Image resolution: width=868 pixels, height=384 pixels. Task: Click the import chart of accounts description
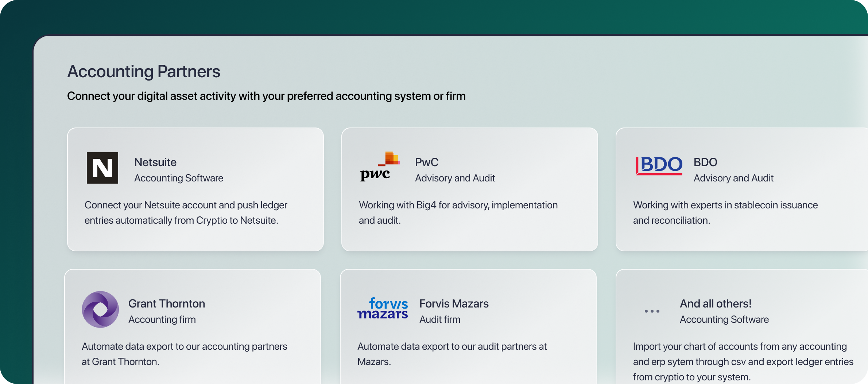coord(743,362)
